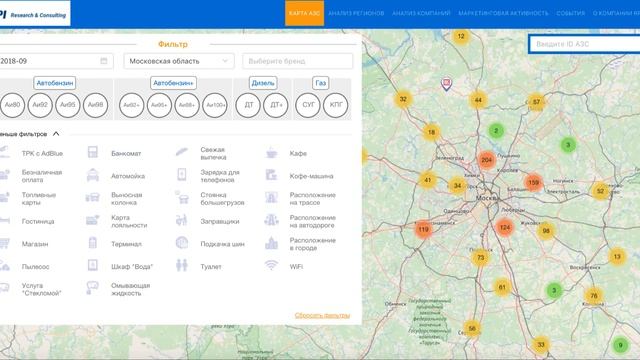The width and height of the screenshot is (640, 360).
Task: Select the Кафе filter icon
Action: pos(271,153)
